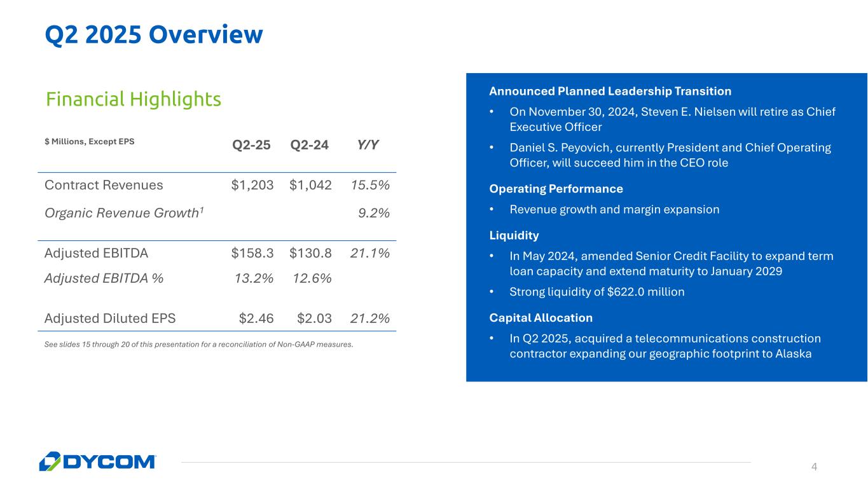Select the Adjusted Diluted EPS label

tap(110, 319)
